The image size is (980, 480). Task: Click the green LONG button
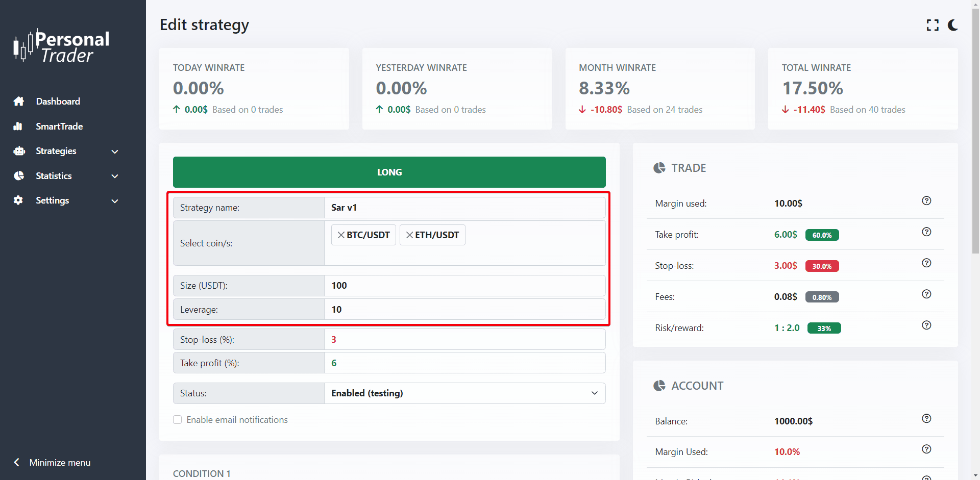pyautogui.click(x=389, y=172)
